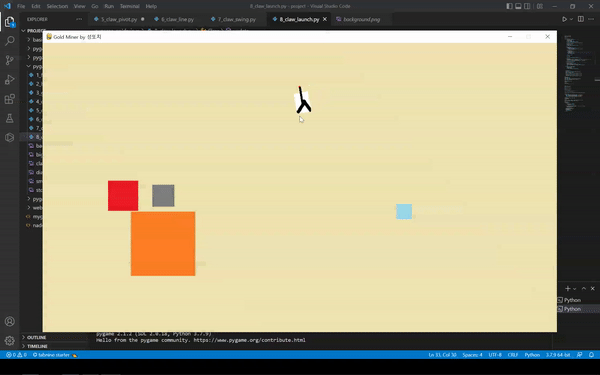The image size is (600, 375).
Task: Click the gray square in game
Action: point(163,196)
